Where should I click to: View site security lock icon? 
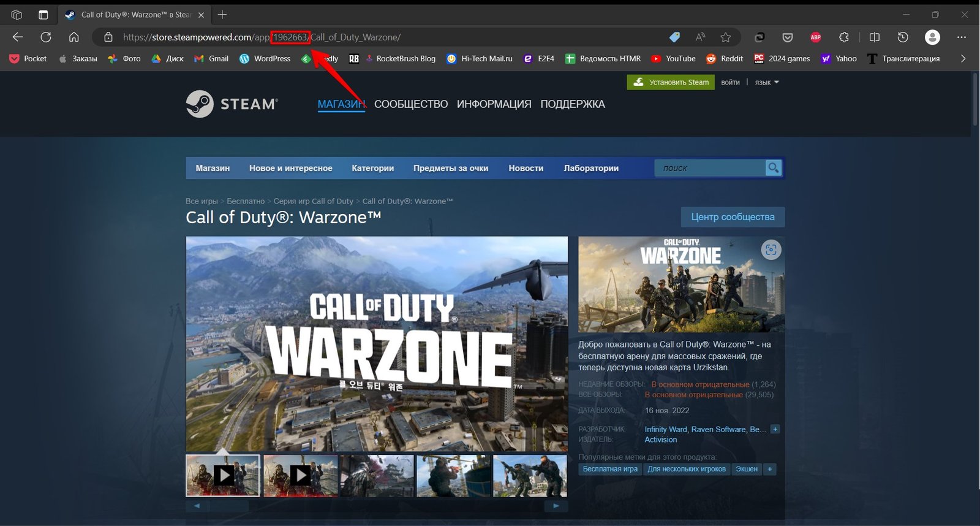click(x=108, y=37)
